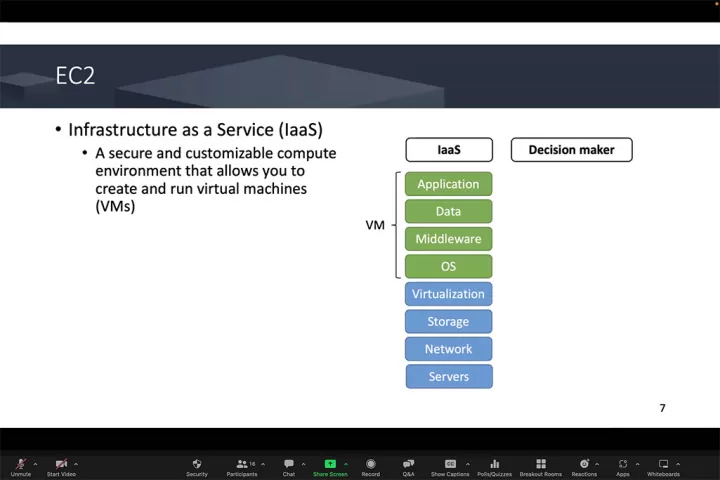Click the green Share Screen button
The height and width of the screenshot is (480, 720).
click(x=330, y=467)
